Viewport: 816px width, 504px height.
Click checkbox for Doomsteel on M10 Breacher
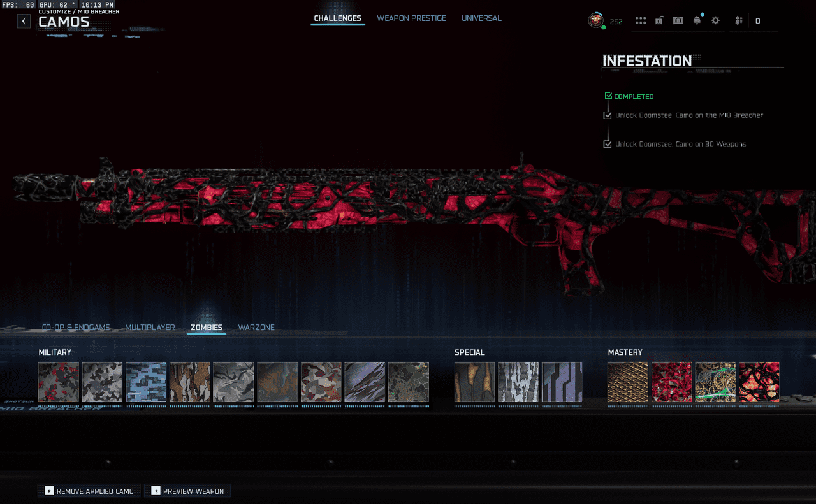[x=608, y=115]
